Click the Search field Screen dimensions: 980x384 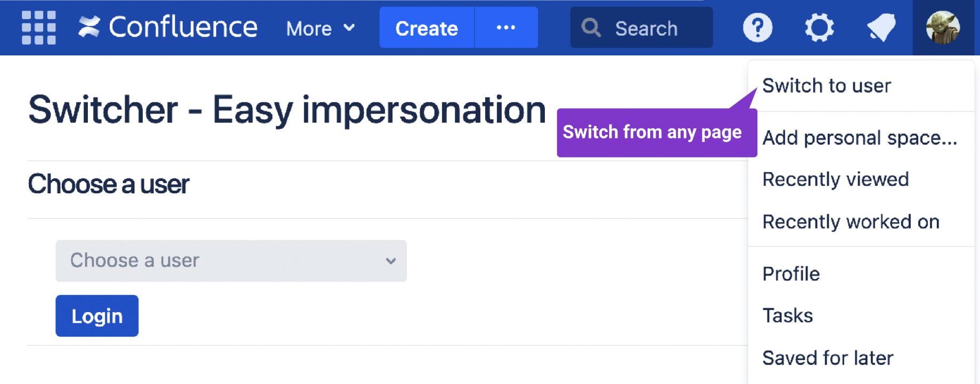(647, 28)
